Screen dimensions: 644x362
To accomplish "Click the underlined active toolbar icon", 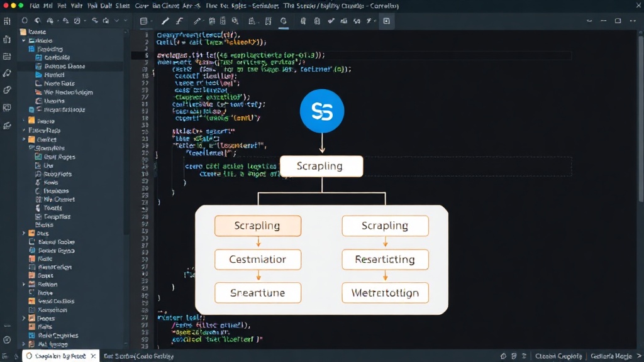I will (284, 21).
